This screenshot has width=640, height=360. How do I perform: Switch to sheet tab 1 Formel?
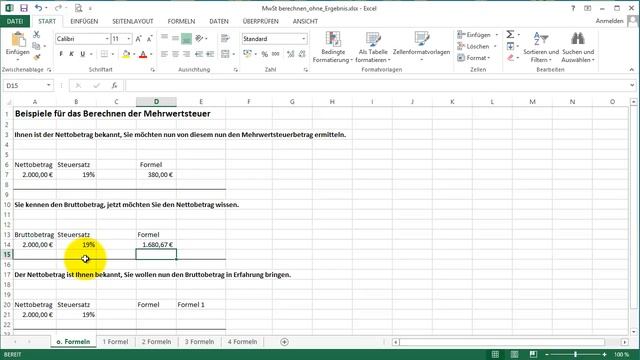(x=115, y=342)
